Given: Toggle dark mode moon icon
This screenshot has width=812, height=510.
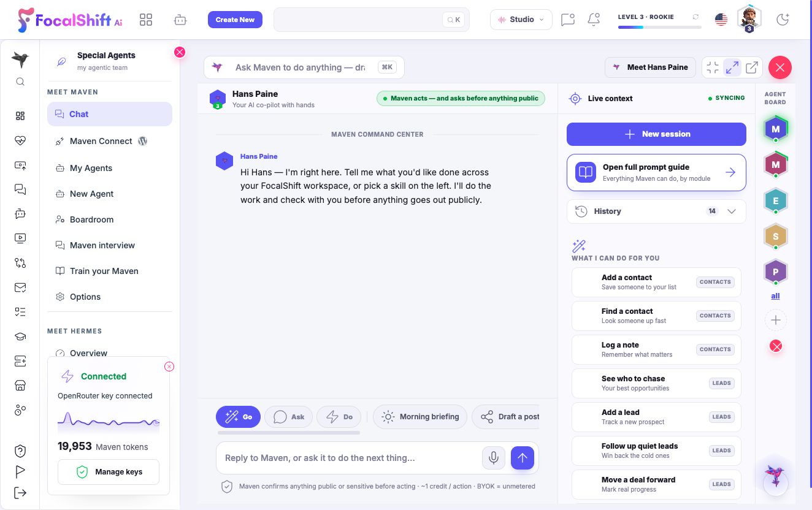Looking at the screenshot, I should click(783, 20).
